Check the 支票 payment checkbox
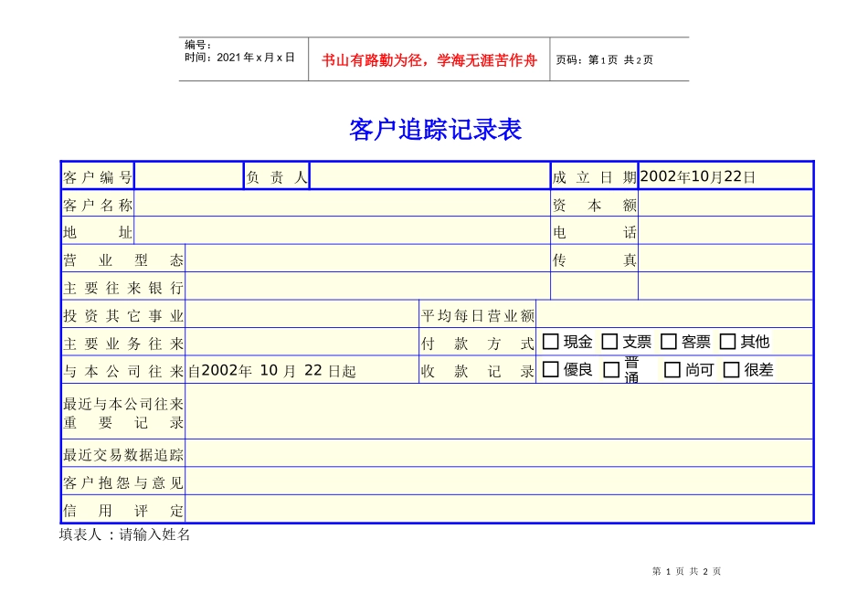Viewport: 868px width, 614px height. (x=609, y=342)
